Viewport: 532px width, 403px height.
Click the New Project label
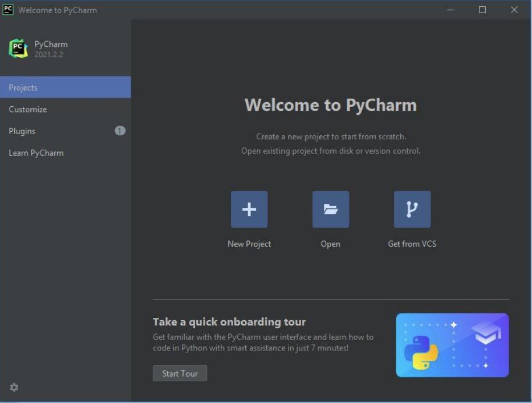tap(249, 244)
